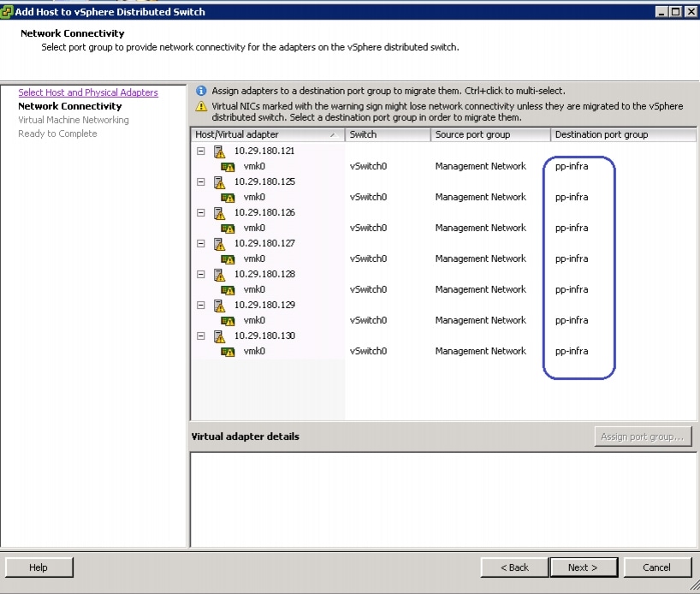Image resolution: width=700 pixels, height=594 pixels.
Task: Click the blue information icon above table
Action: pyautogui.click(x=201, y=91)
